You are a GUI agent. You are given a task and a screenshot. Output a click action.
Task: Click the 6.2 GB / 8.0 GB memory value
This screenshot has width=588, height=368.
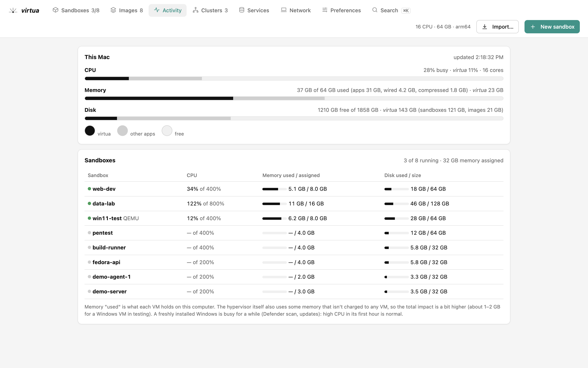coord(307,218)
